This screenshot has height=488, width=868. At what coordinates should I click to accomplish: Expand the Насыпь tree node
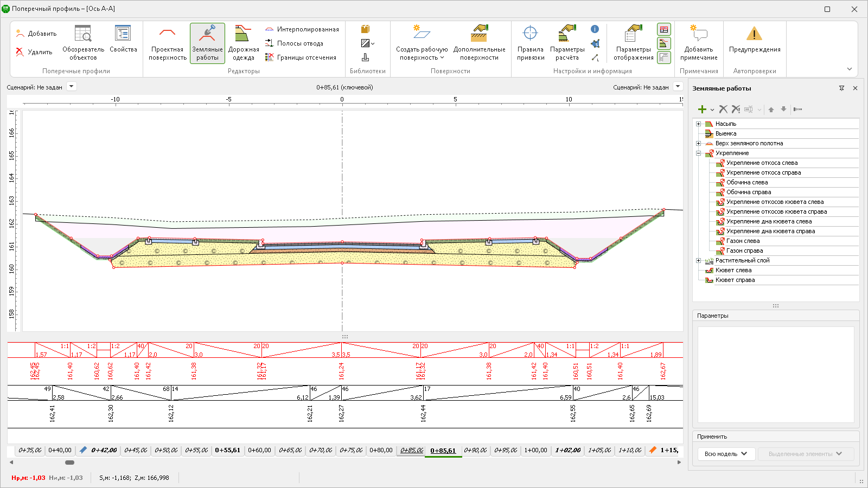click(699, 124)
